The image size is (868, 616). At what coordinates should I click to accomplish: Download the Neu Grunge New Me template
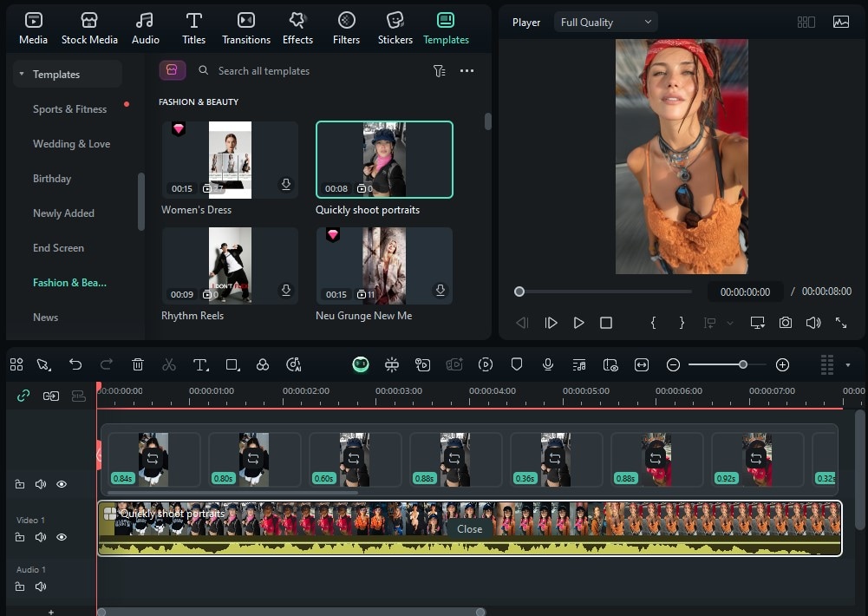coord(441,290)
